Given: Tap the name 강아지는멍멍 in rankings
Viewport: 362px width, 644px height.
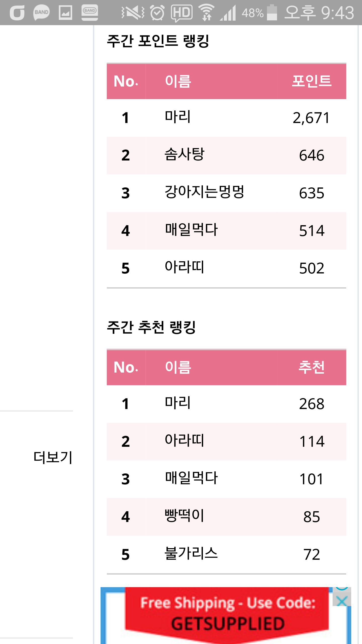Looking at the screenshot, I should tap(204, 192).
